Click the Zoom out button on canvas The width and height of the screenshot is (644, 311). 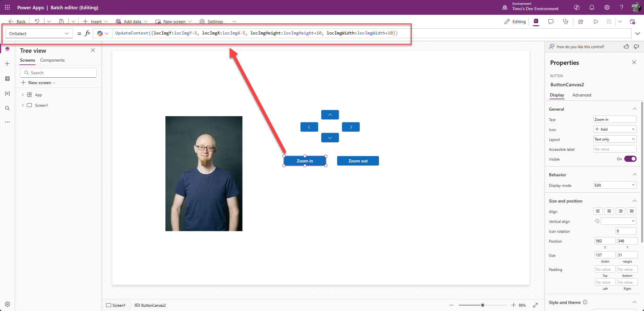coord(358,161)
